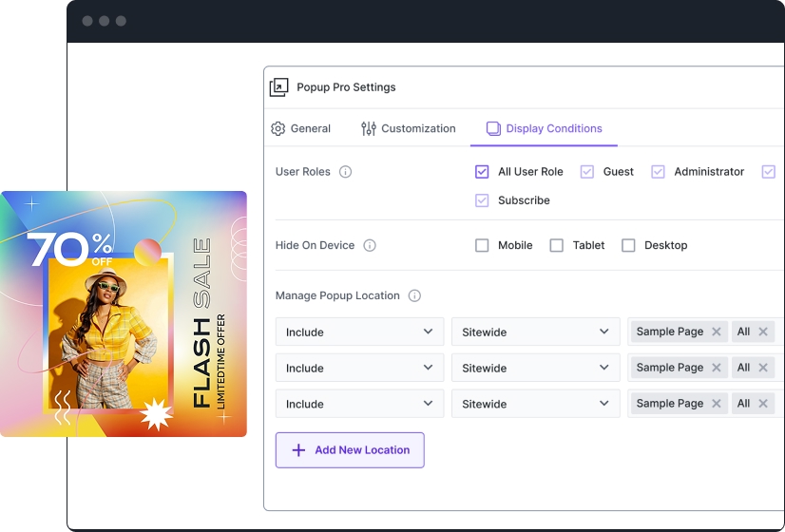Image resolution: width=785 pixels, height=532 pixels.
Task: Open the Customization tab
Action: (x=409, y=128)
